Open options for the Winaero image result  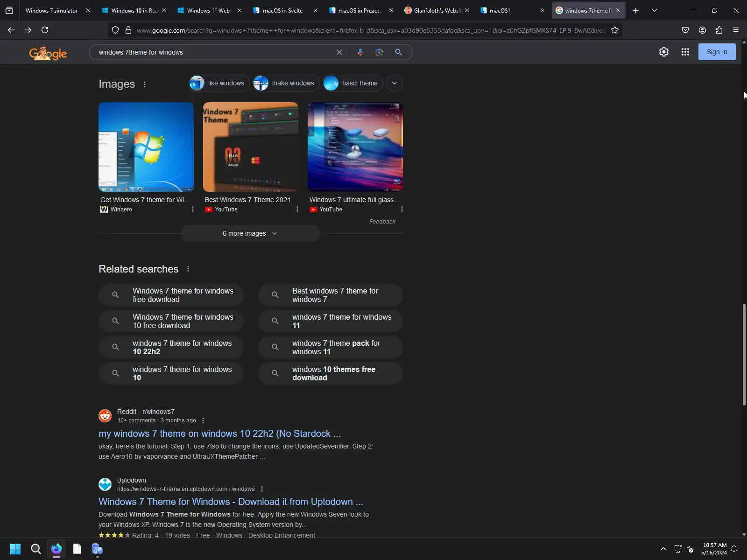click(193, 209)
